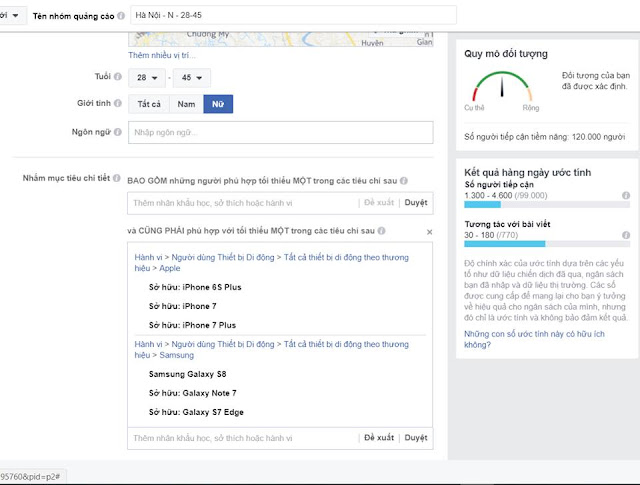
Task: Select Samsung Galaxy S8 entry
Action: 187,374
